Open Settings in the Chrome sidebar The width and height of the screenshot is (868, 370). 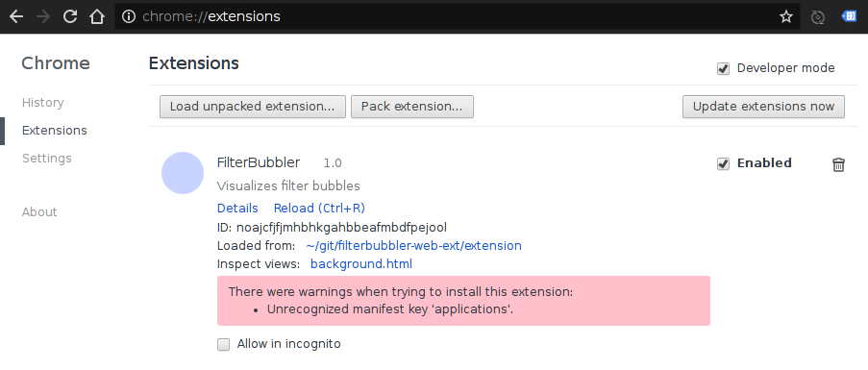tap(46, 159)
